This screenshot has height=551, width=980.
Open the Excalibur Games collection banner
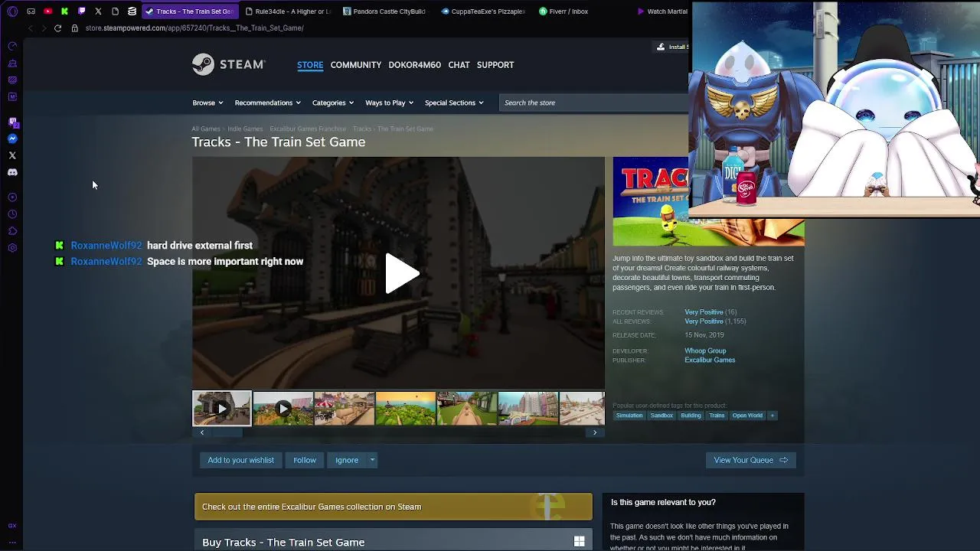click(394, 507)
